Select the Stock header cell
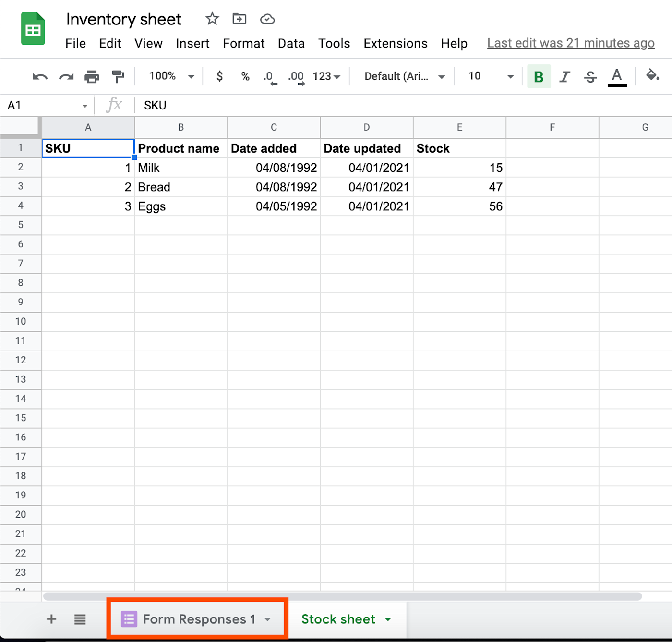672x642 pixels. pyautogui.click(x=460, y=148)
